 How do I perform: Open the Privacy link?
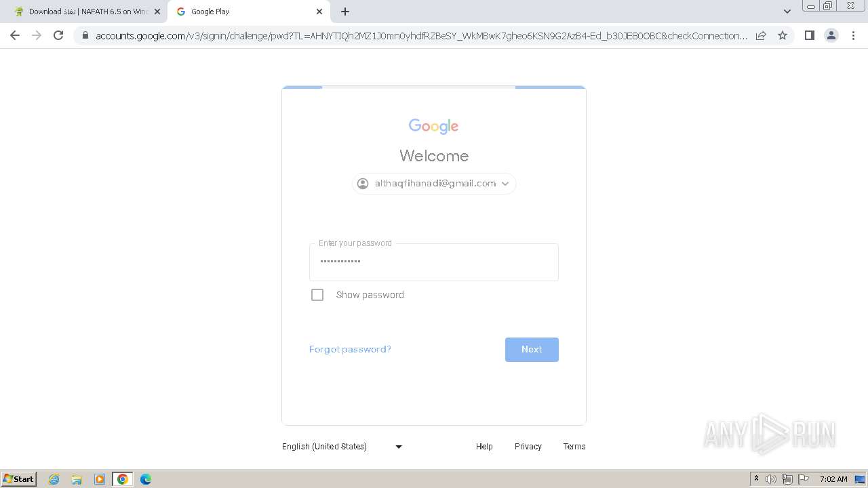click(528, 447)
